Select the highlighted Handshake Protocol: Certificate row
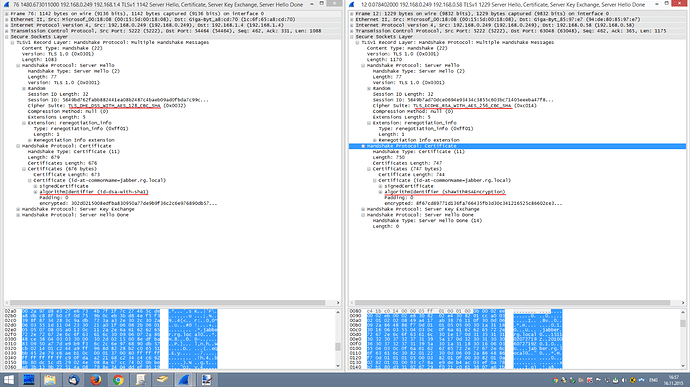This screenshot has height=387, width=690. click(517, 146)
